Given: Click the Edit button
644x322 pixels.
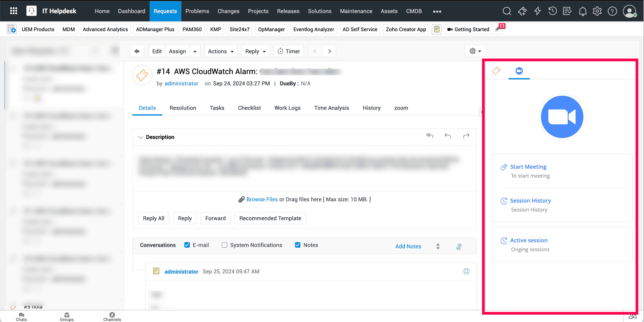Looking at the screenshot, I should pos(157,51).
